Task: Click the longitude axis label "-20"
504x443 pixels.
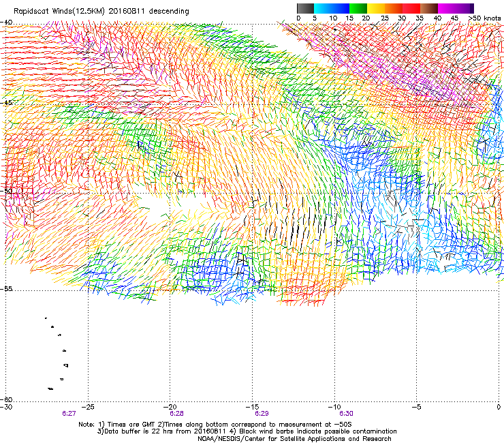Action: [x=170, y=407]
